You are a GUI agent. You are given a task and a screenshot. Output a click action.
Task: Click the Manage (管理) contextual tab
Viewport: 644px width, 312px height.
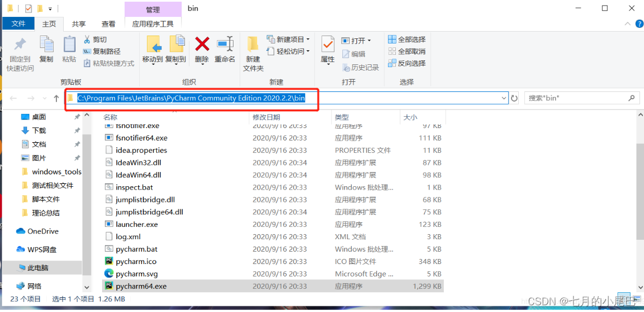click(153, 10)
